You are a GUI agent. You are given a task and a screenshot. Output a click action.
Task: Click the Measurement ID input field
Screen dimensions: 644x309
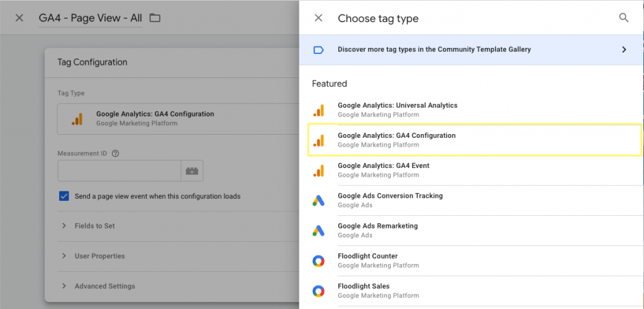(x=119, y=171)
